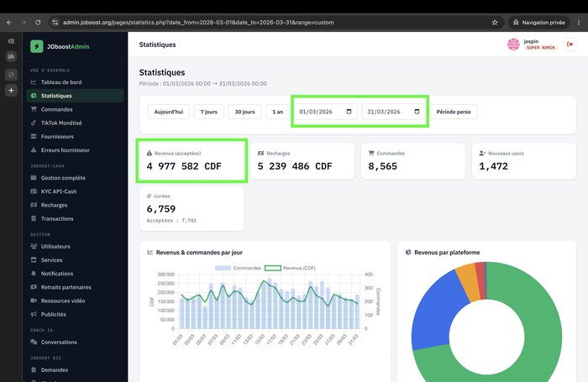588x382 pixels.
Task: Click the end date field 31/03/2026
Action: pos(393,112)
